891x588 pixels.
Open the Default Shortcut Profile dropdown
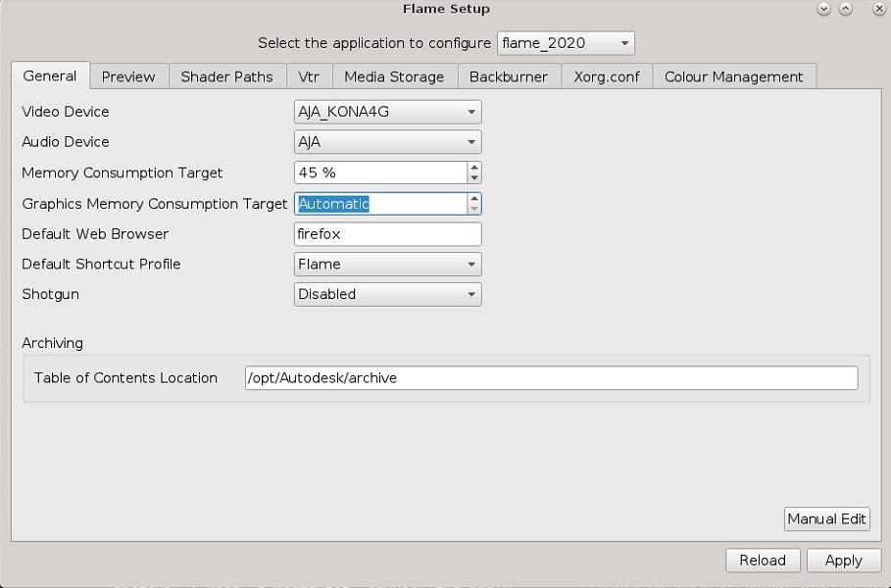click(387, 265)
